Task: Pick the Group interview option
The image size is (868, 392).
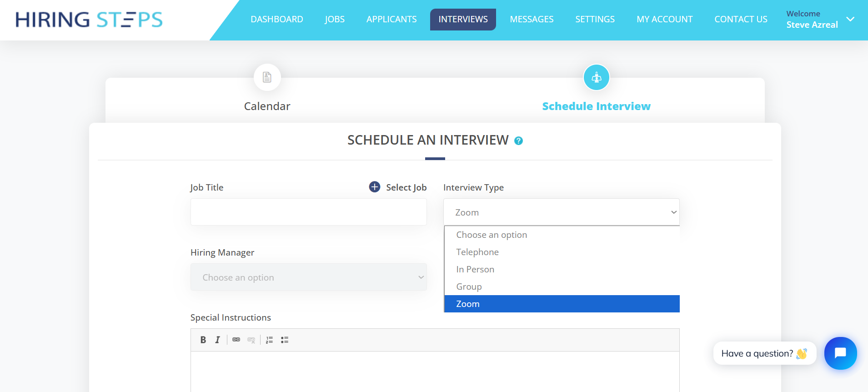Action: [469, 286]
